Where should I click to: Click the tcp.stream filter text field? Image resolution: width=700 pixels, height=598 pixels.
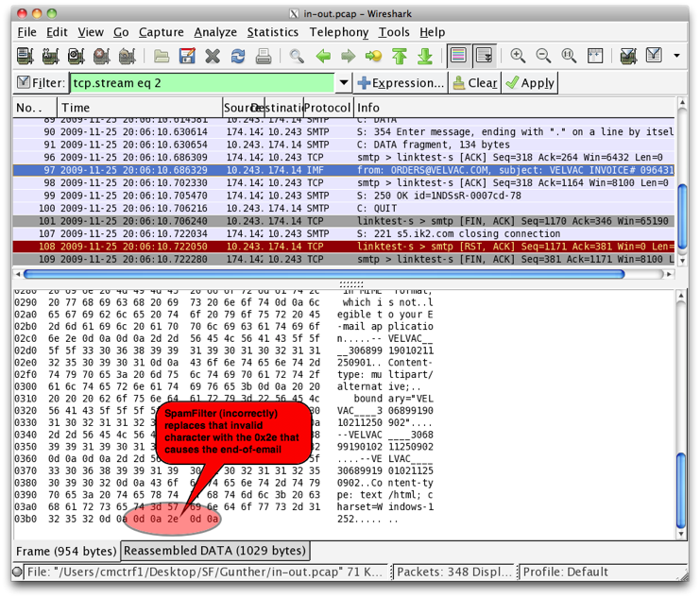tap(200, 83)
